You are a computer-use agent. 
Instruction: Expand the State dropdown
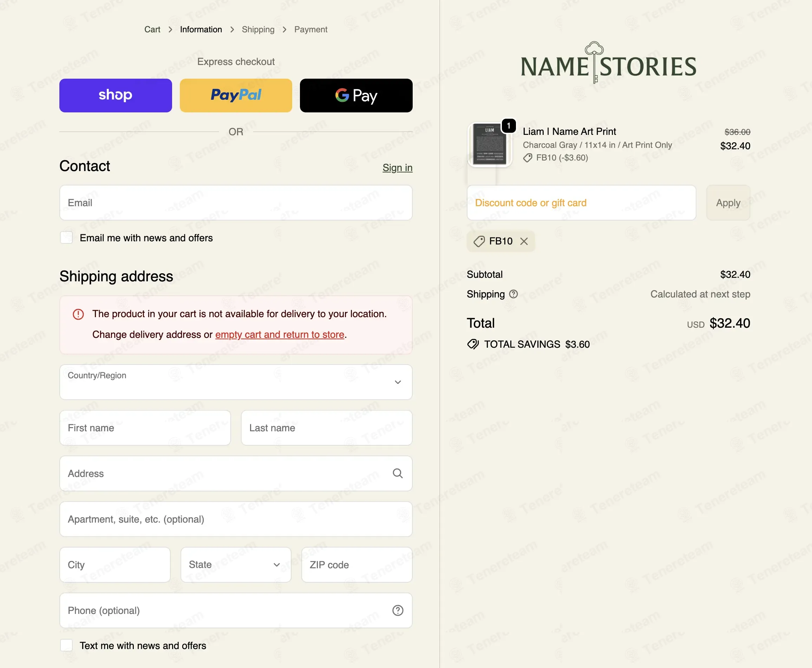pos(236,564)
